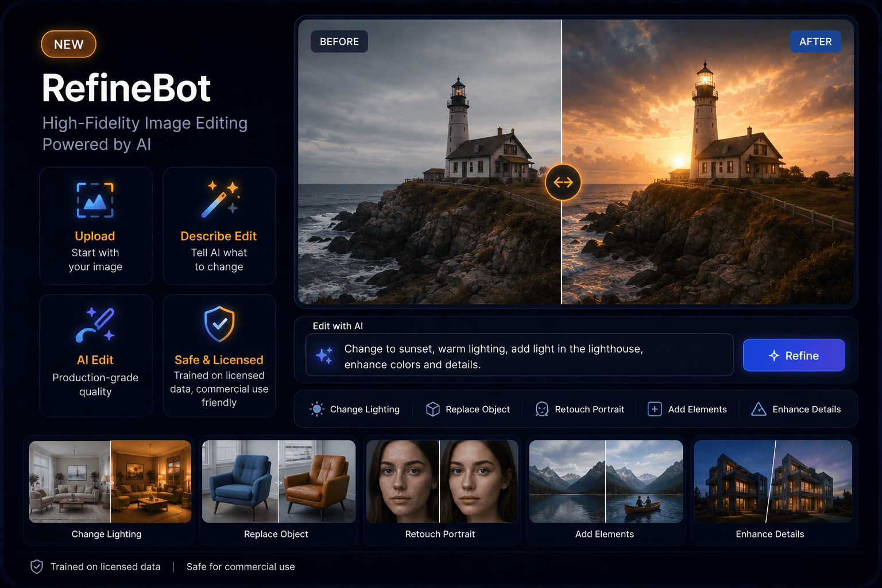Click the sun icon beside Change Lighting
The width and height of the screenshot is (882, 588).
pyautogui.click(x=317, y=409)
